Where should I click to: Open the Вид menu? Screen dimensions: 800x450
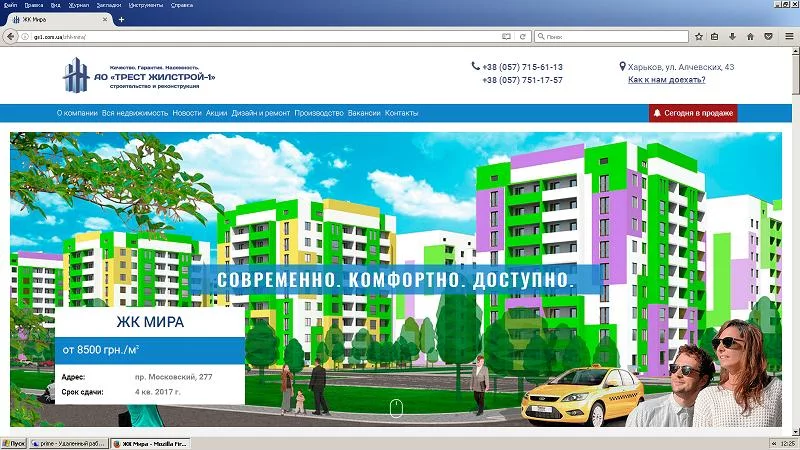(56, 5)
